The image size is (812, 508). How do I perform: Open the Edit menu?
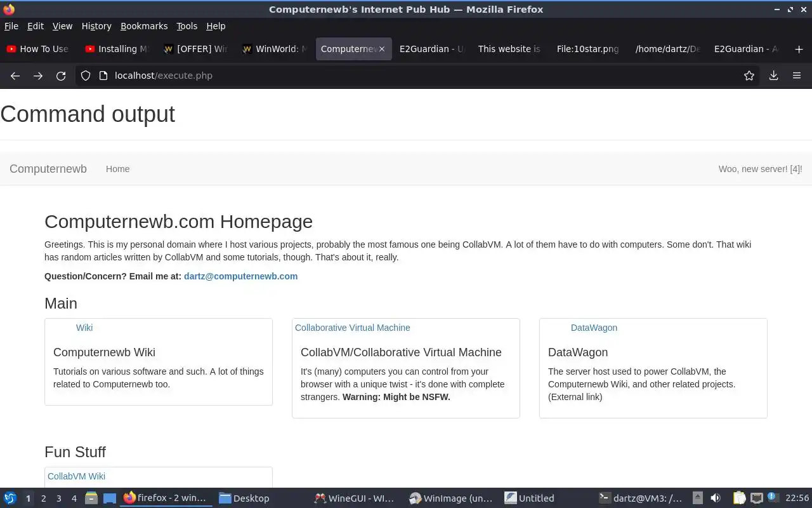[x=36, y=26]
